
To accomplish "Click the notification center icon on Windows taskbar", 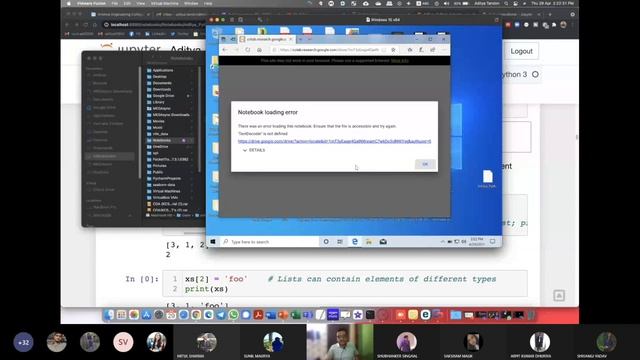I will [x=493, y=242].
